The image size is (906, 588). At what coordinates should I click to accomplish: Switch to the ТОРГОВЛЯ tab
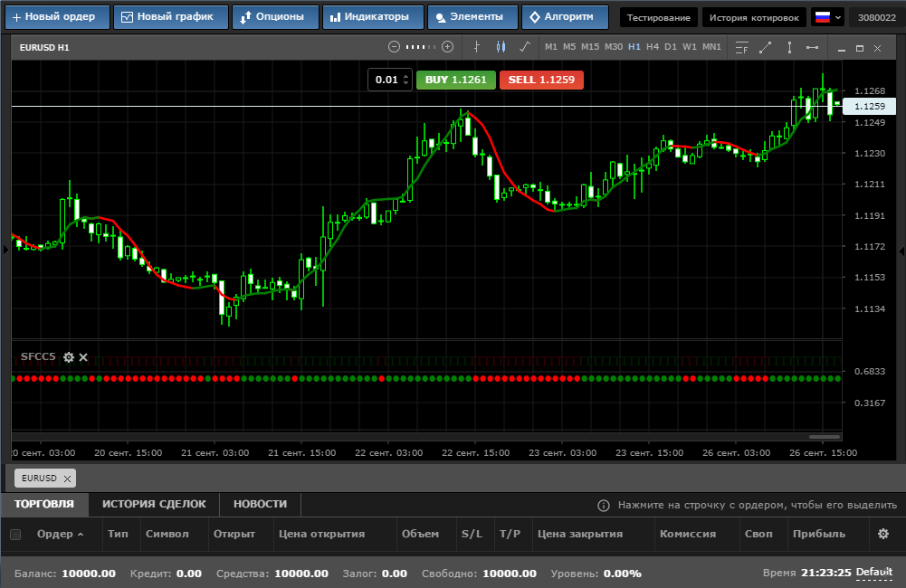[44, 504]
